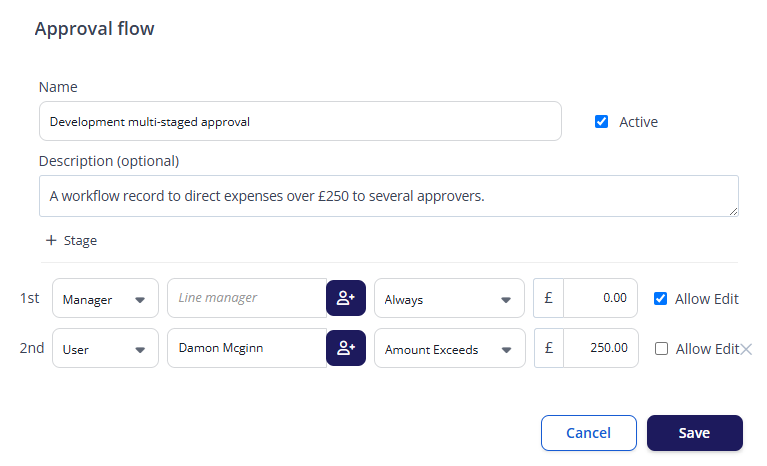Click the plus icon to add Stage
The image size is (767, 466).
click(x=51, y=240)
